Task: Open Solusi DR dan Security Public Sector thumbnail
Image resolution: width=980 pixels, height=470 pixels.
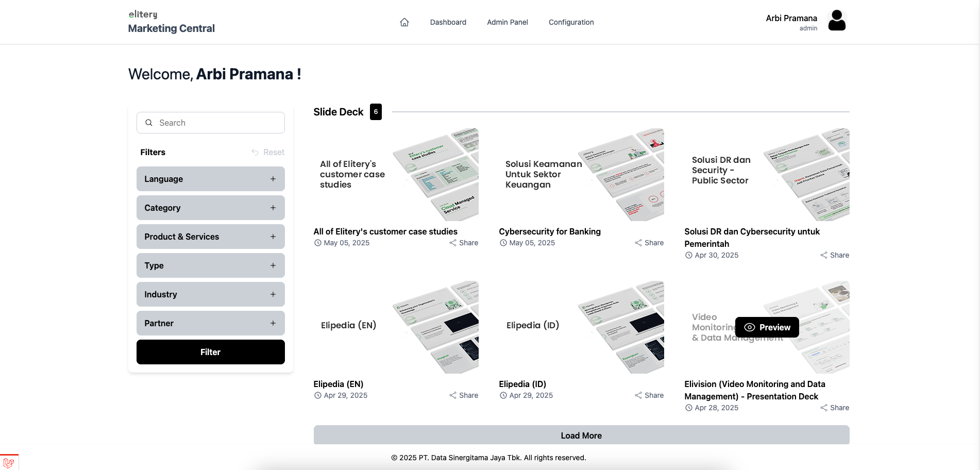Action: pos(767,175)
